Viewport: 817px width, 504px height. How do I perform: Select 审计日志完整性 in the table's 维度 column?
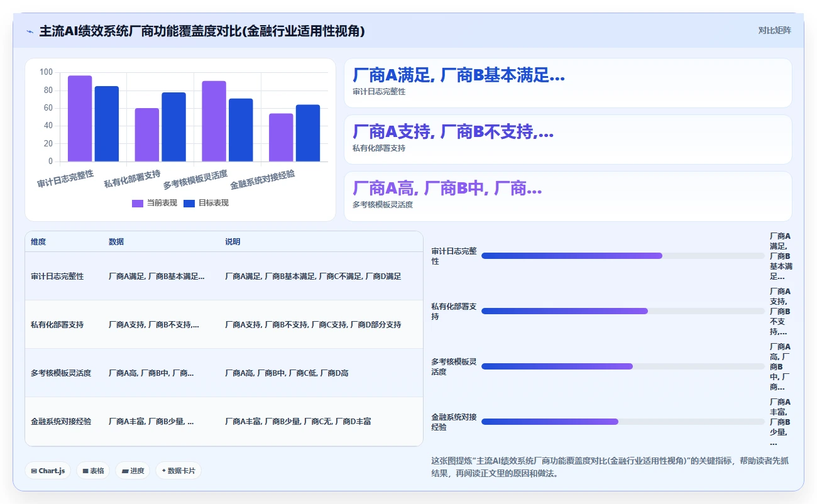[x=57, y=277]
